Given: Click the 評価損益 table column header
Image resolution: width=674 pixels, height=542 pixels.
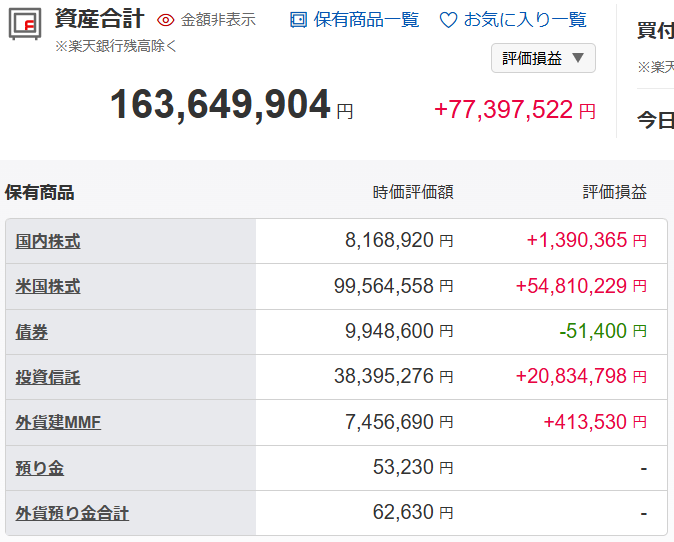Looking at the screenshot, I should tap(614, 192).
